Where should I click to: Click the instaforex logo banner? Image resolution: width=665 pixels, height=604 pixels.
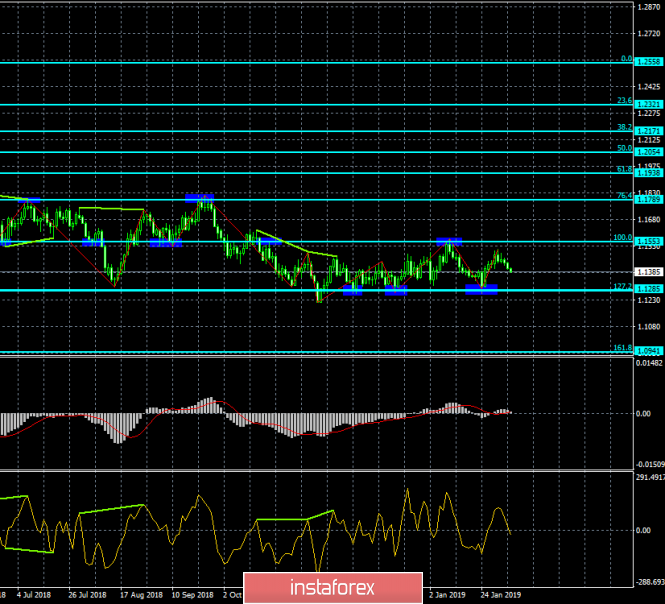point(333,587)
